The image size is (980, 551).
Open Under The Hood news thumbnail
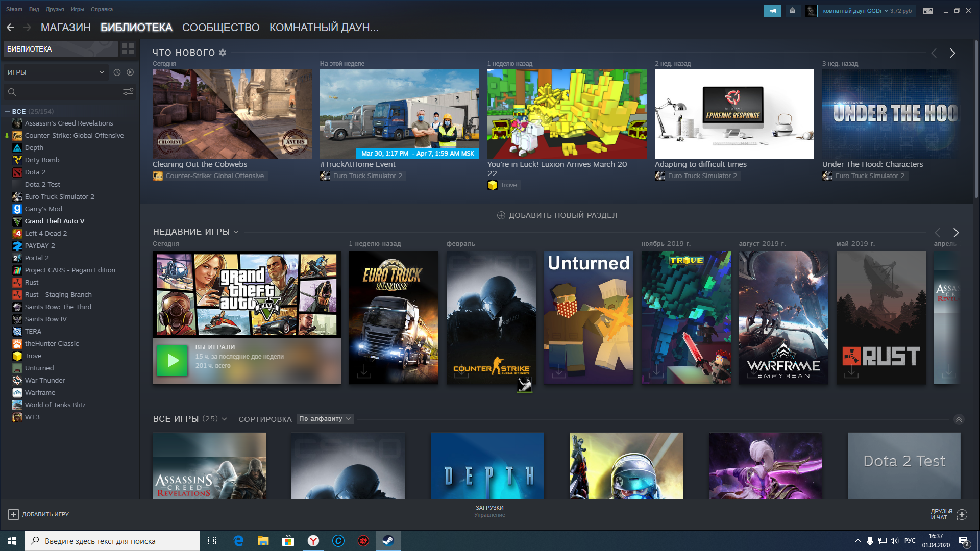(x=891, y=114)
